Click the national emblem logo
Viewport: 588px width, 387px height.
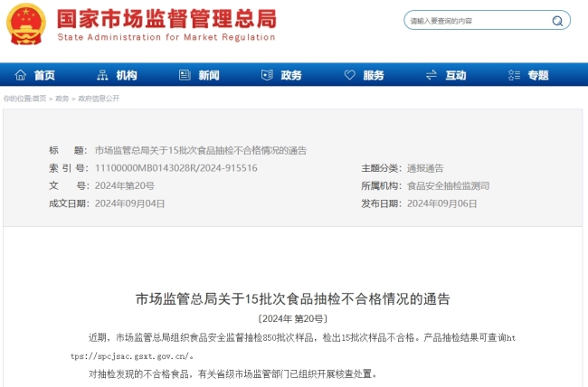click(x=26, y=24)
